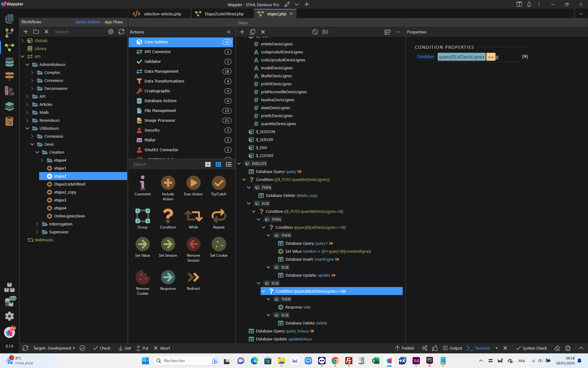
Task: Select the Comment action icon
Action: [x=142, y=183]
